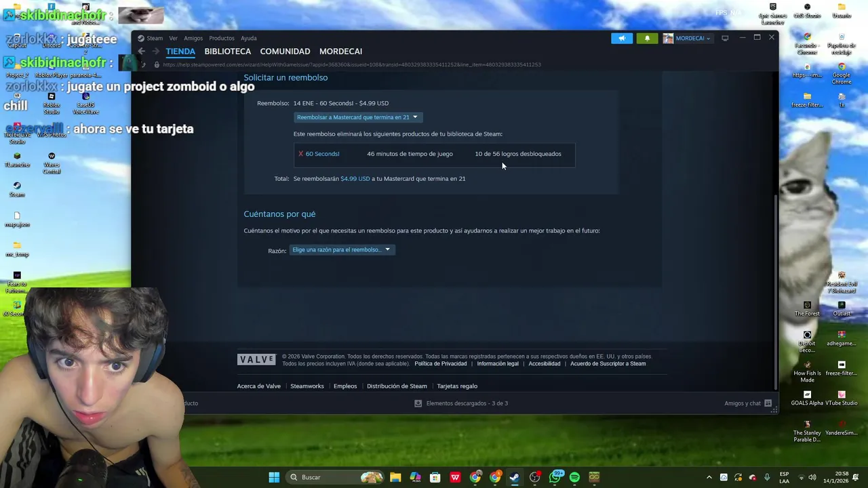Click the taskbar volume speaker icon
This screenshot has width=868, height=488.
pyautogui.click(x=812, y=477)
